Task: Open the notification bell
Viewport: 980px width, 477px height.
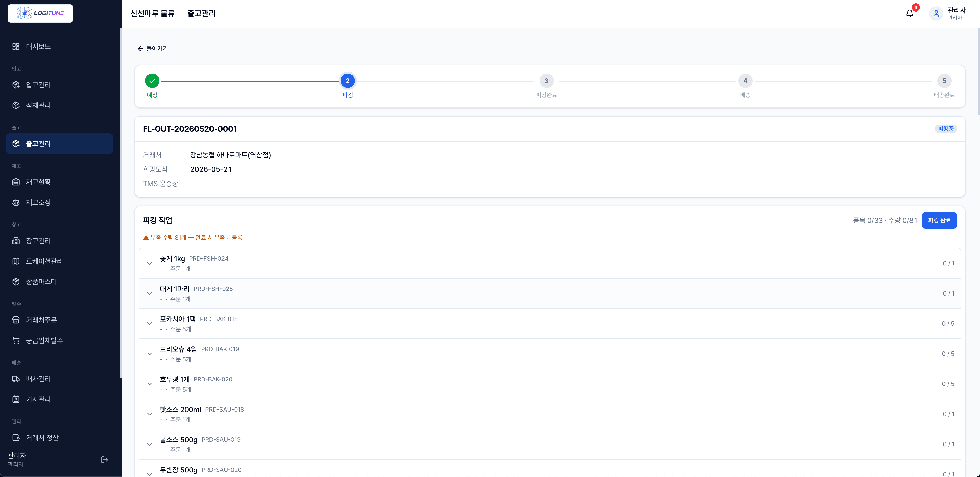Action: (x=910, y=14)
